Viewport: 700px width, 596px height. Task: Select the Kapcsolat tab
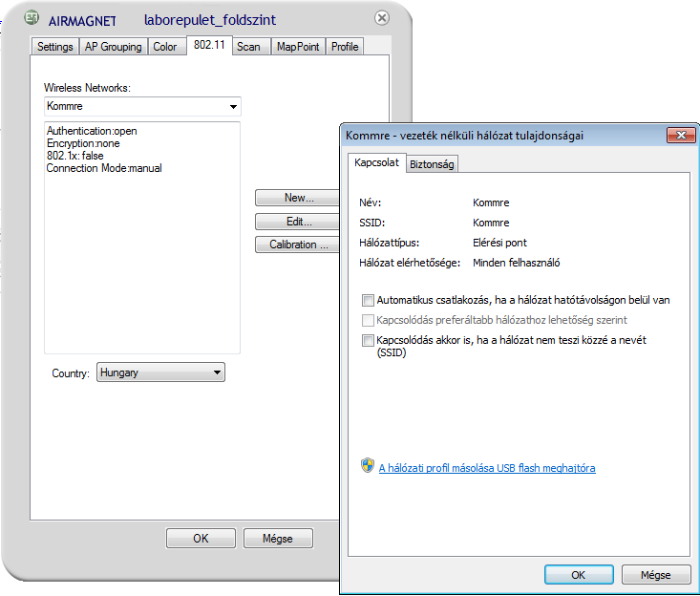click(x=376, y=162)
